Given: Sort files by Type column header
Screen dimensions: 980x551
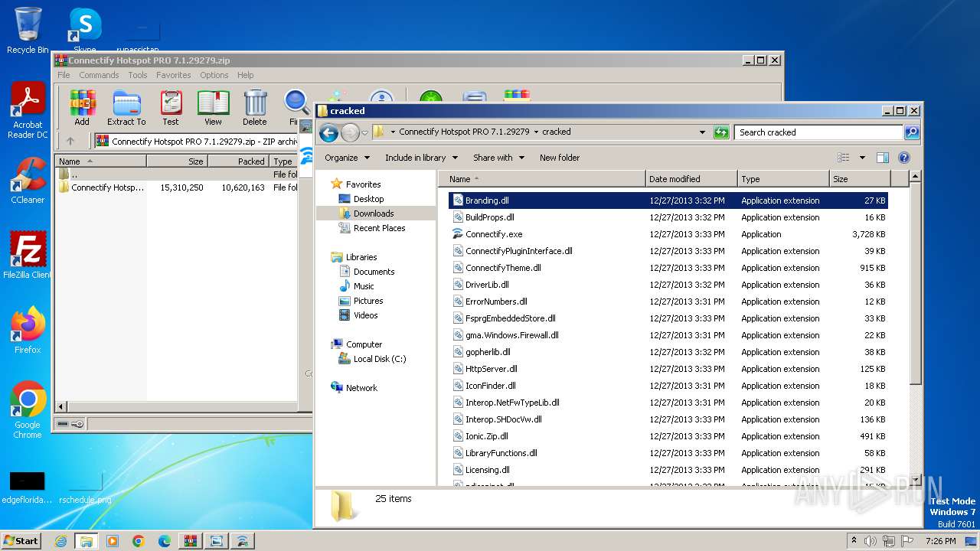Looking at the screenshot, I should (x=783, y=179).
